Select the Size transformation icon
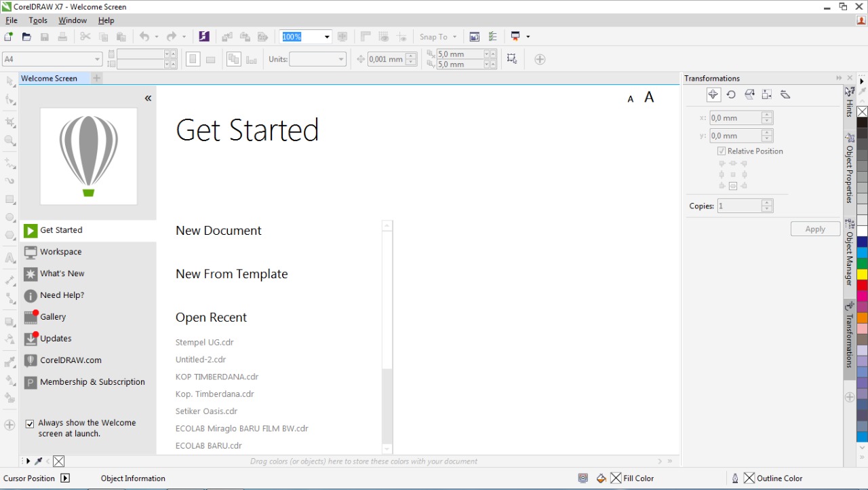Image resolution: width=868 pixels, height=490 pixels. tap(767, 95)
